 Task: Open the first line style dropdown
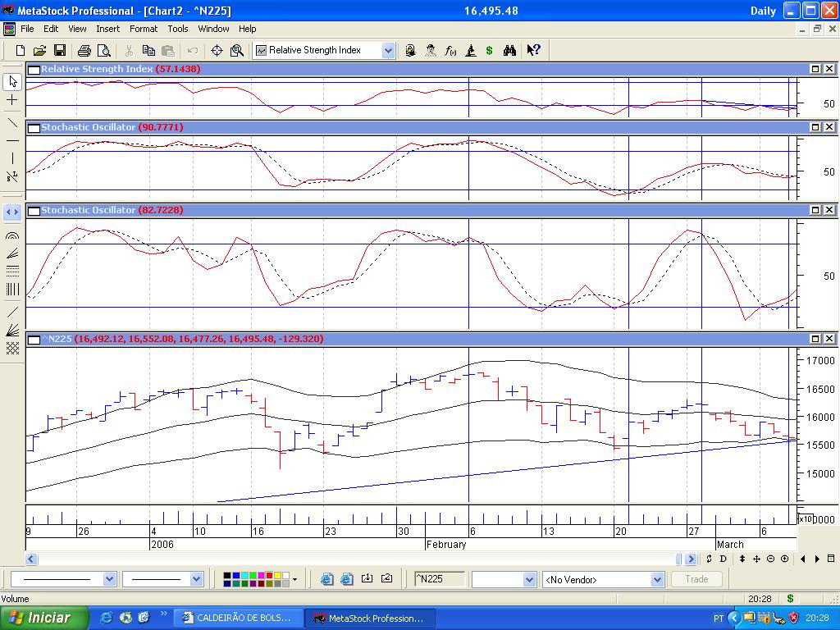[109, 580]
